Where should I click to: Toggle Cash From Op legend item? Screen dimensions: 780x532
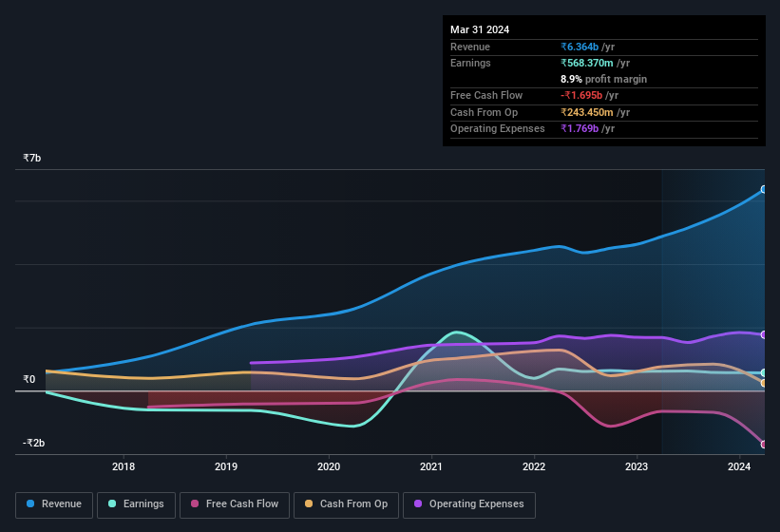[x=346, y=504]
